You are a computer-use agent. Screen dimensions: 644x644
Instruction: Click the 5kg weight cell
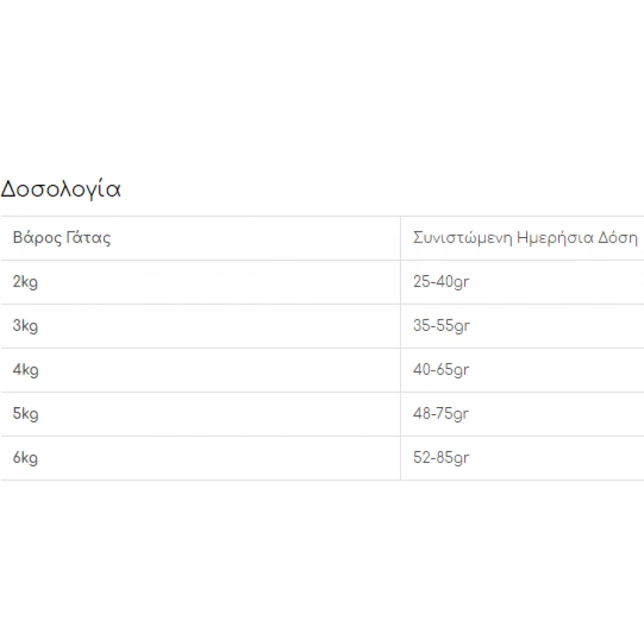coord(25,414)
